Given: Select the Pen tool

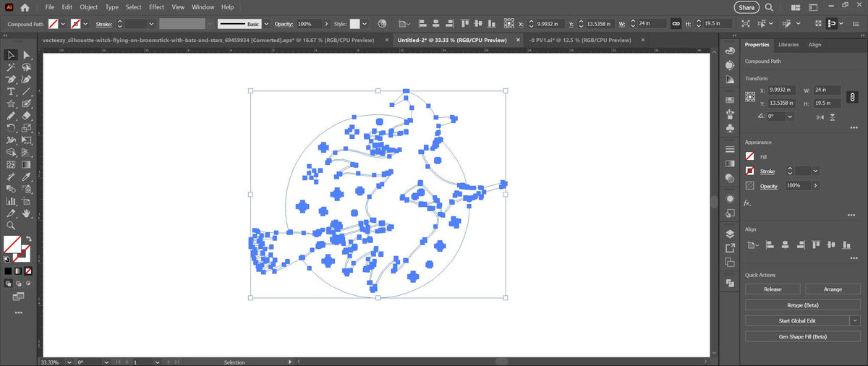Looking at the screenshot, I should coord(12,80).
